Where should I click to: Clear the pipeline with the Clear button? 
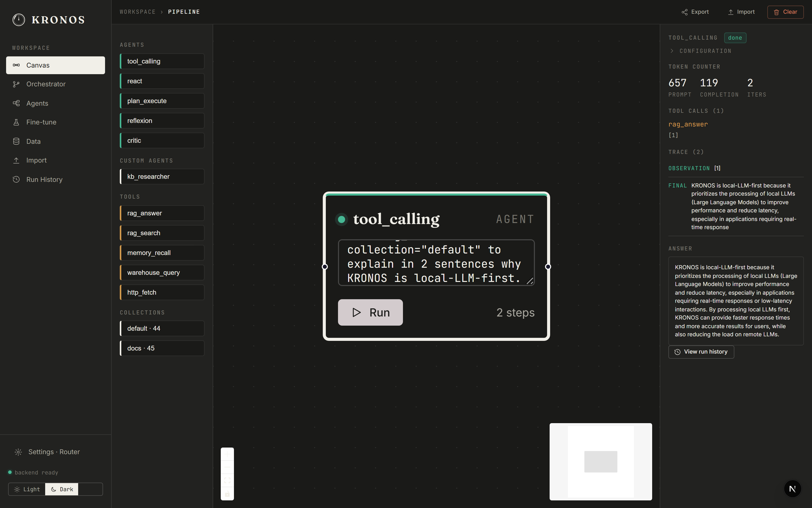click(x=785, y=12)
